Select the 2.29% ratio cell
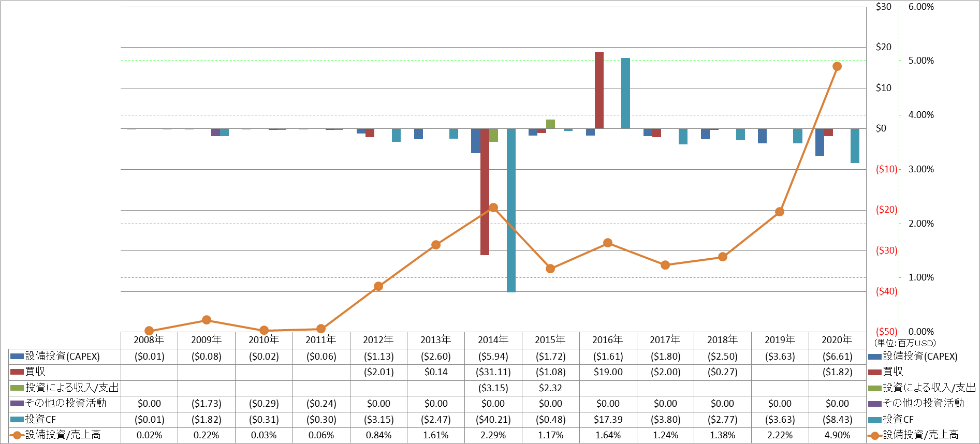980x444 pixels. (x=493, y=435)
